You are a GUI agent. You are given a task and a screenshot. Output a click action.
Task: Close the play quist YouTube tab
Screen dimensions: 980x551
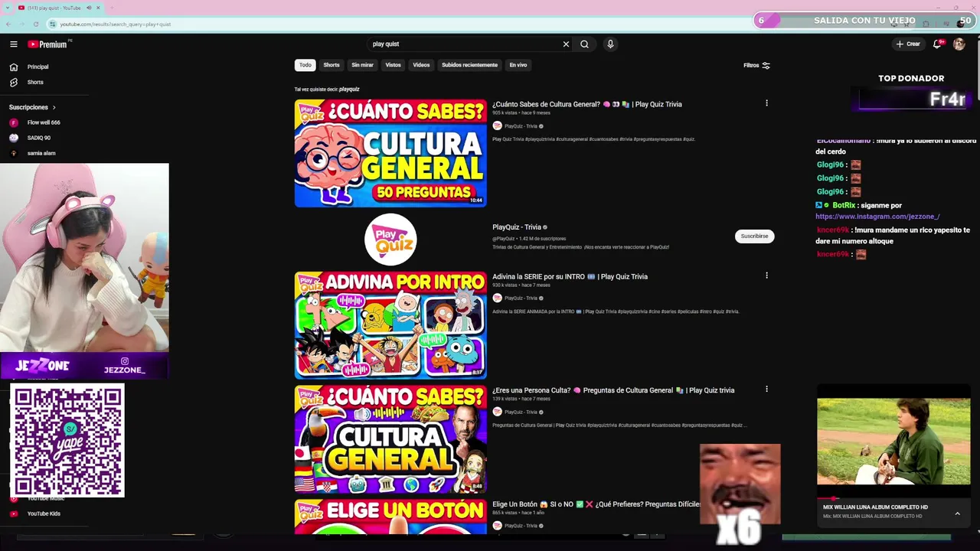coord(100,8)
